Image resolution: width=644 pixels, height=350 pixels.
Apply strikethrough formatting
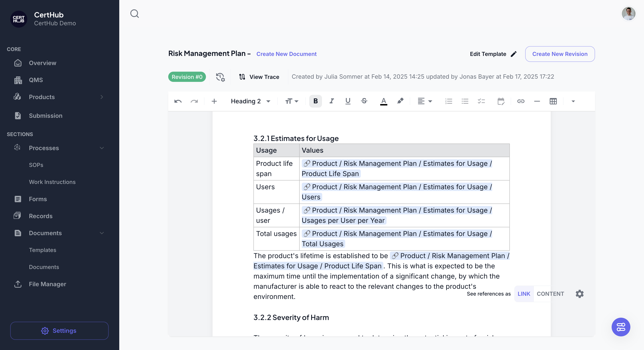tap(364, 101)
